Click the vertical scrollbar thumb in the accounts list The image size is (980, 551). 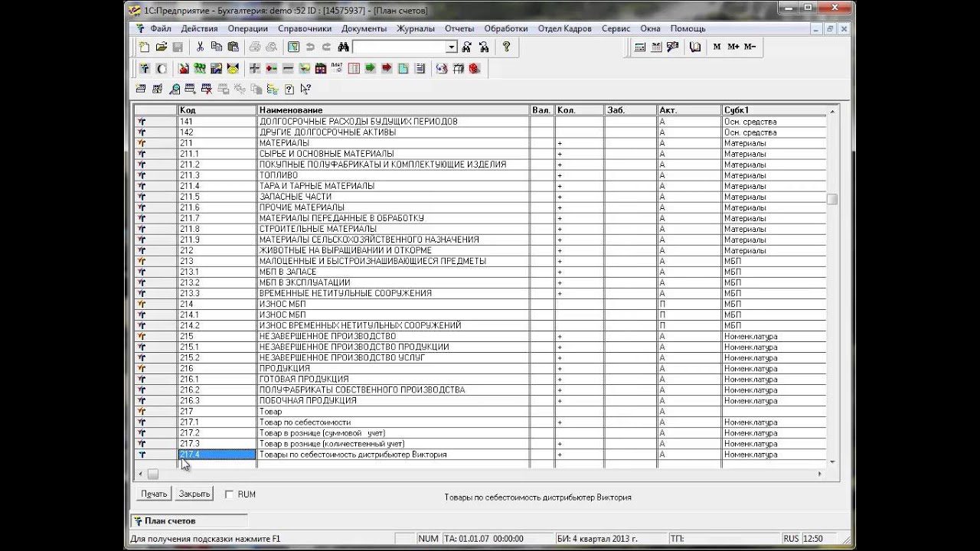point(832,199)
